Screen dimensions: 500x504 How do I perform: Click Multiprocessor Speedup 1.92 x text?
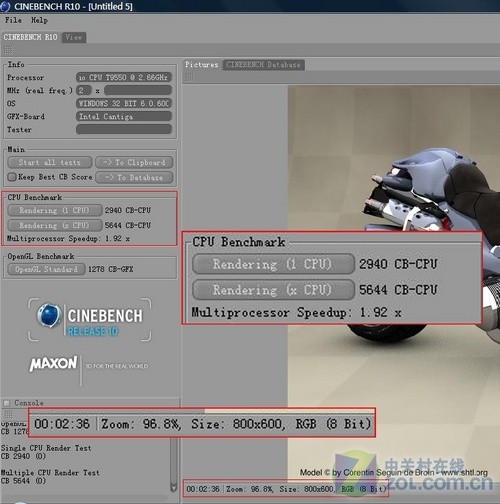[x=68, y=239]
